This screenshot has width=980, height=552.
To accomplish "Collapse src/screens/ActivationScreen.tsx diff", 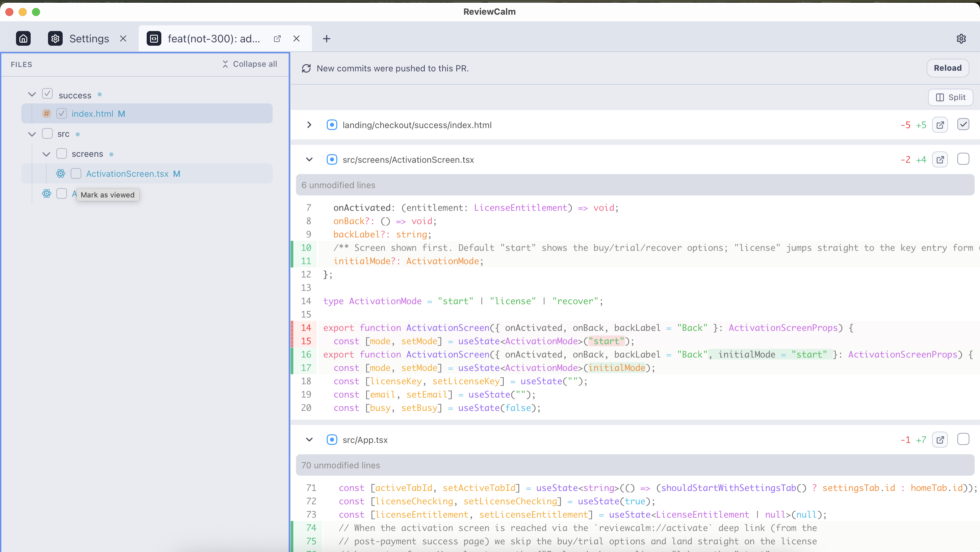I will pos(309,159).
